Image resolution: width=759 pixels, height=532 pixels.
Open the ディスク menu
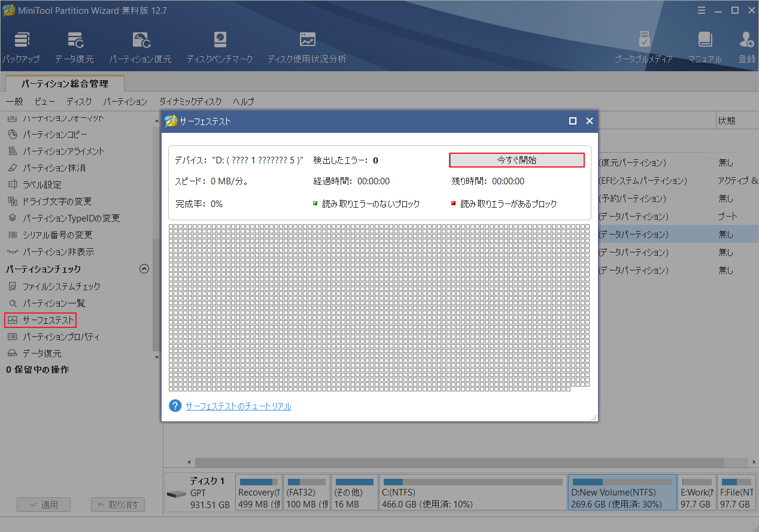[78, 102]
